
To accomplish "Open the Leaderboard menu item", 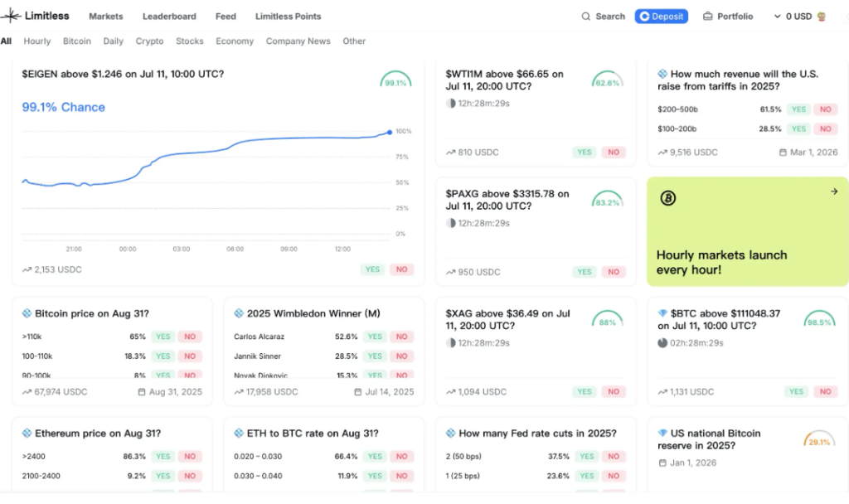I will [169, 17].
